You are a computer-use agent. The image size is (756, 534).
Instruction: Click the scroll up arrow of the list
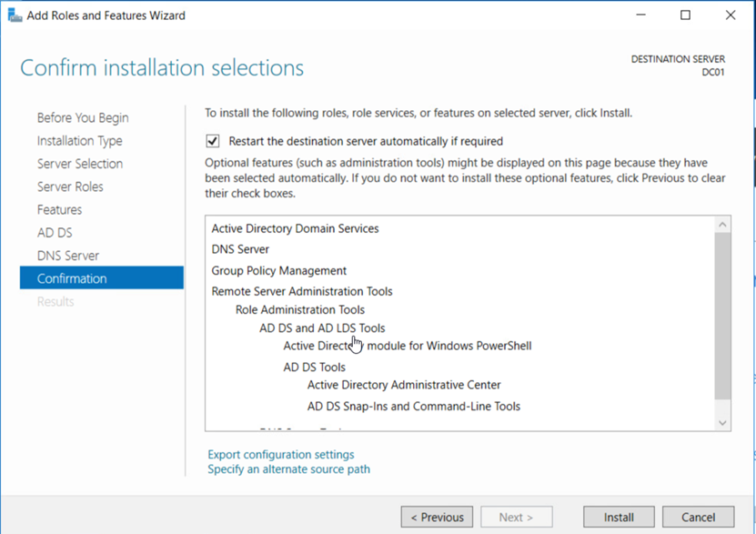[722, 225]
